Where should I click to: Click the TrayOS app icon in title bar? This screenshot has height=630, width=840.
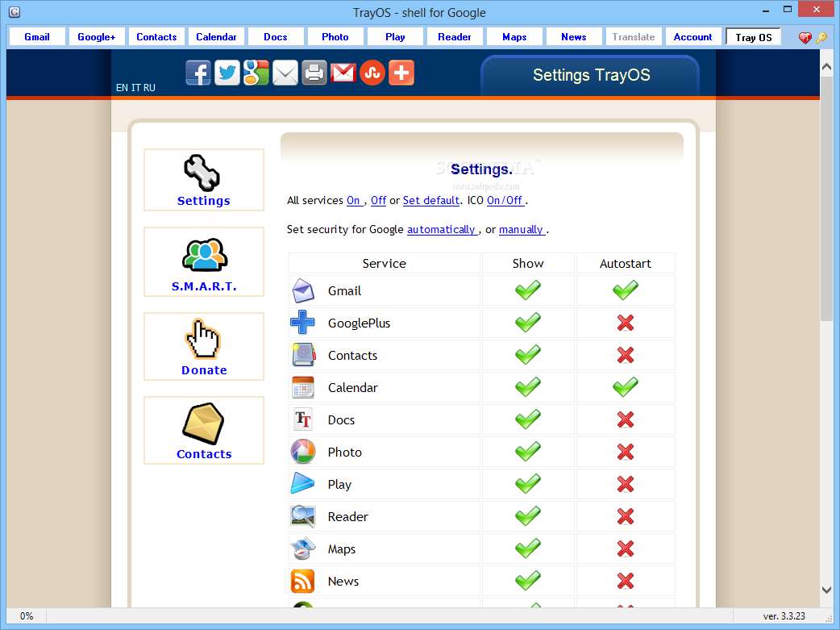[15, 12]
